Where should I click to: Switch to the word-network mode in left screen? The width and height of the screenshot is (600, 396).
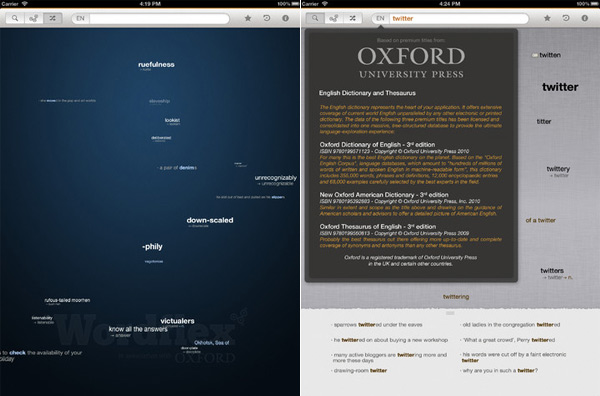[x=33, y=18]
